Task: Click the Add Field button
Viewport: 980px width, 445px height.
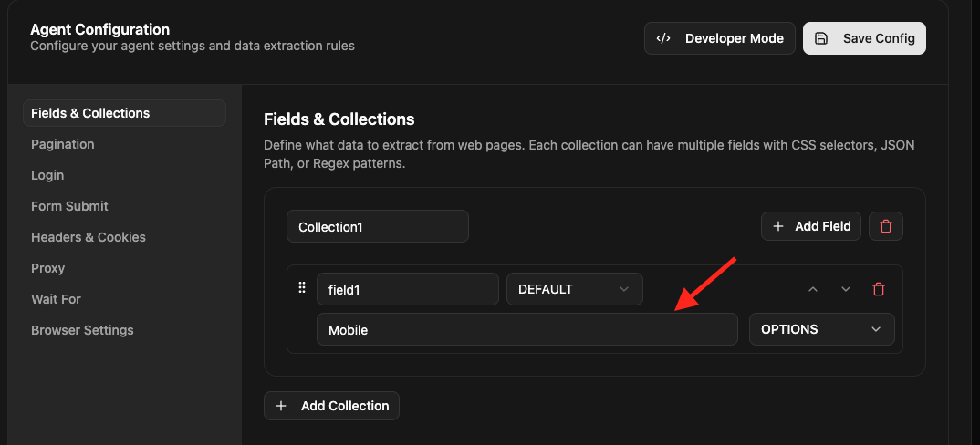Action: point(811,226)
